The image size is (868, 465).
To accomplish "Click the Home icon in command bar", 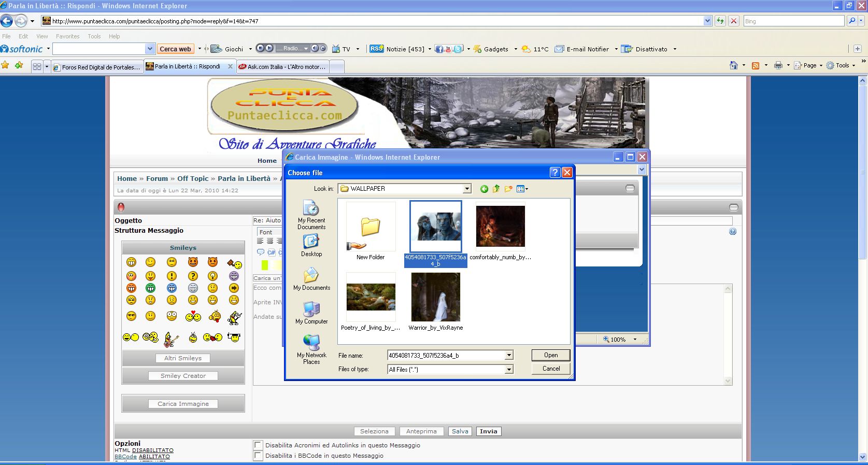I will click(x=734, y=65).
